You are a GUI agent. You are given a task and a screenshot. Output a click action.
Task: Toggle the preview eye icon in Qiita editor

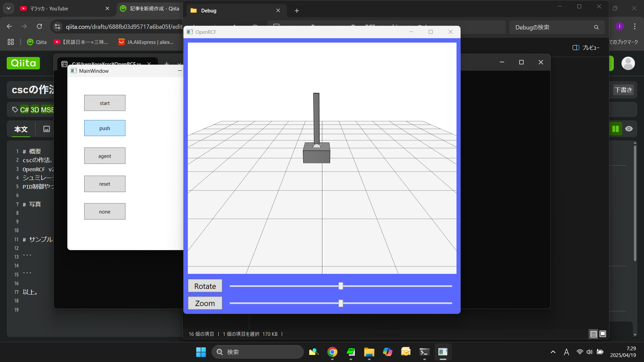(629, 129)
